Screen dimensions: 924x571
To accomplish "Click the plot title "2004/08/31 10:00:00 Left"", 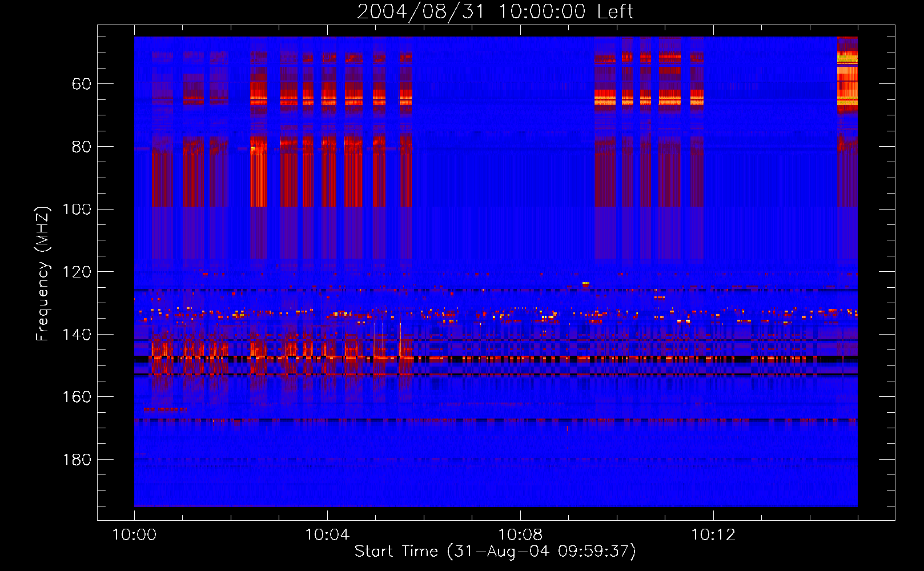I will tap(495, 11).
